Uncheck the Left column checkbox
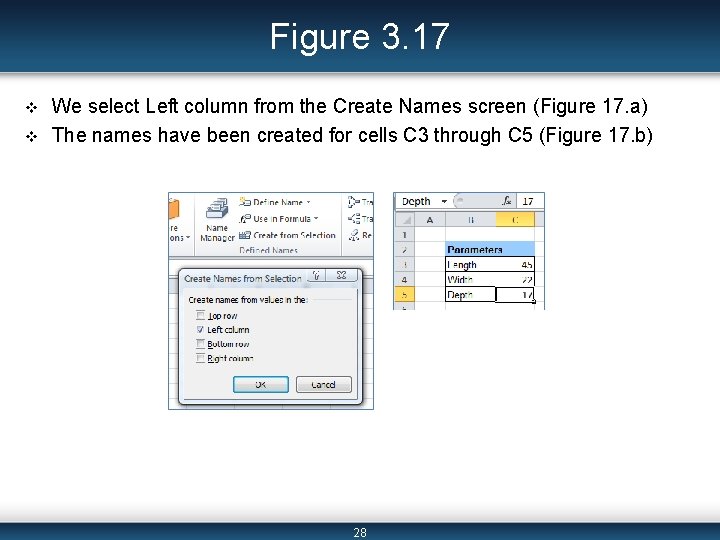The height and width of the screenshot is (540, 720). tap(200, 330)
